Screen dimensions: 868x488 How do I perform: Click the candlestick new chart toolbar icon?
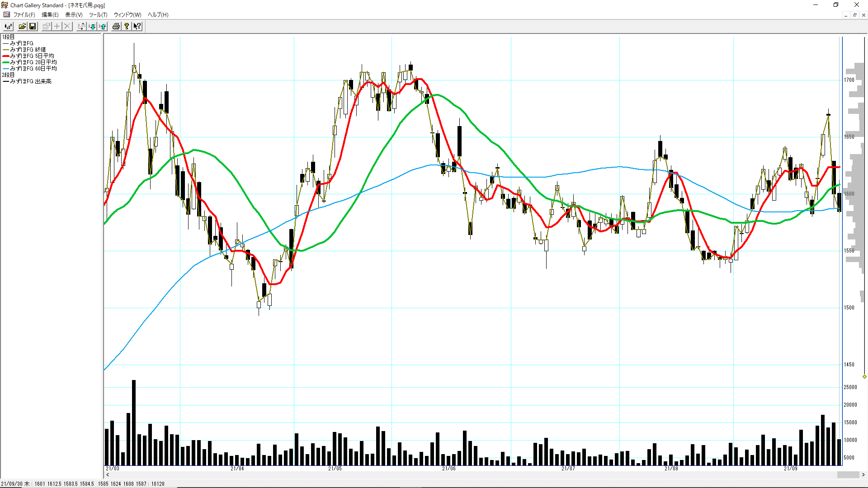tap(8, 26)
